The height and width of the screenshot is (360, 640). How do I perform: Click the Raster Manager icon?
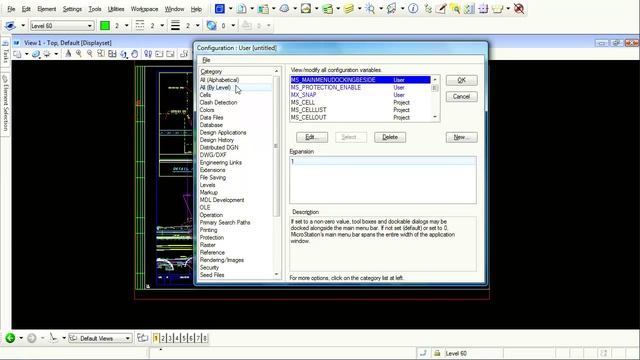[306, 9]
